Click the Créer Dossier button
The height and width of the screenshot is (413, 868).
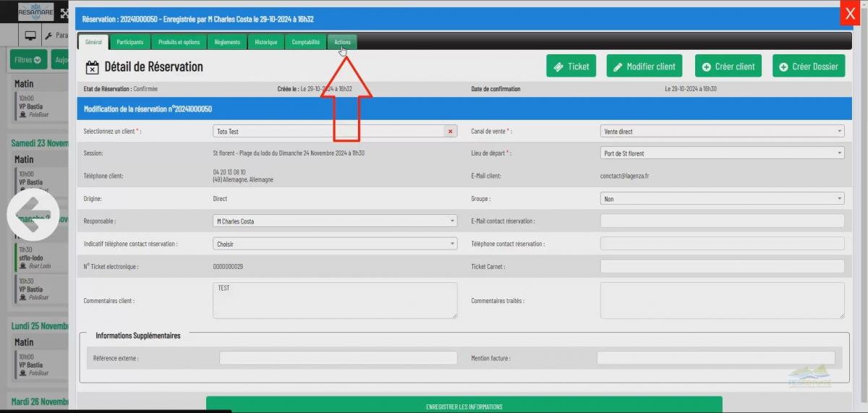point(809,67)
